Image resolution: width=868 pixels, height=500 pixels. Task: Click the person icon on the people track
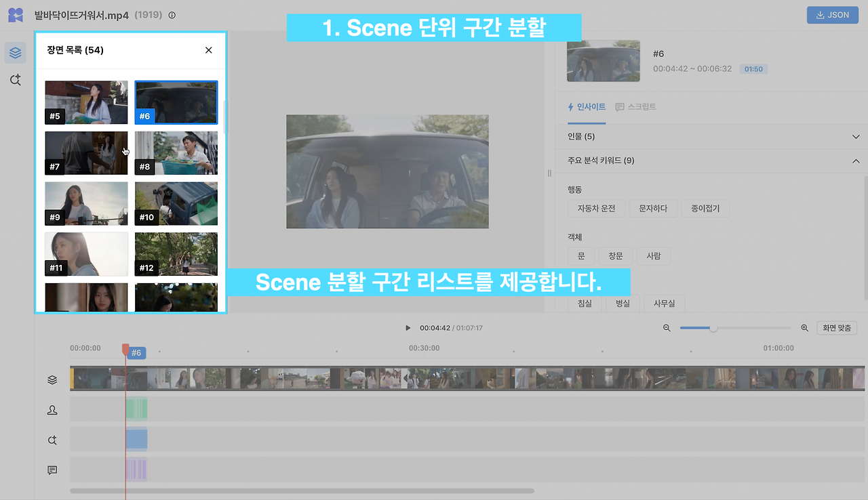52,410
